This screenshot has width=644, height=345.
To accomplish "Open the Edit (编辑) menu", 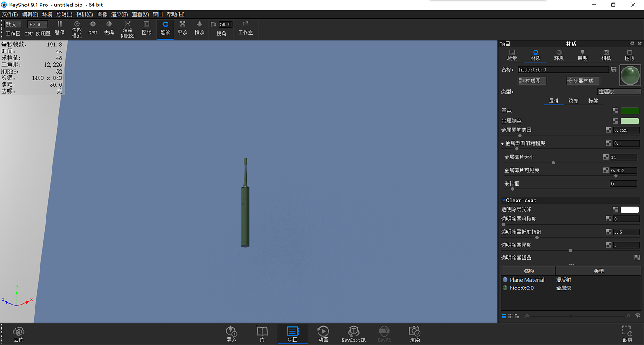I will coord(30,14).
